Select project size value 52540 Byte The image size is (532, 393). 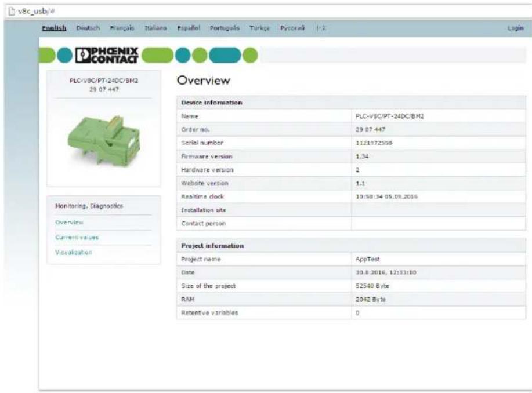pos(372,286)
